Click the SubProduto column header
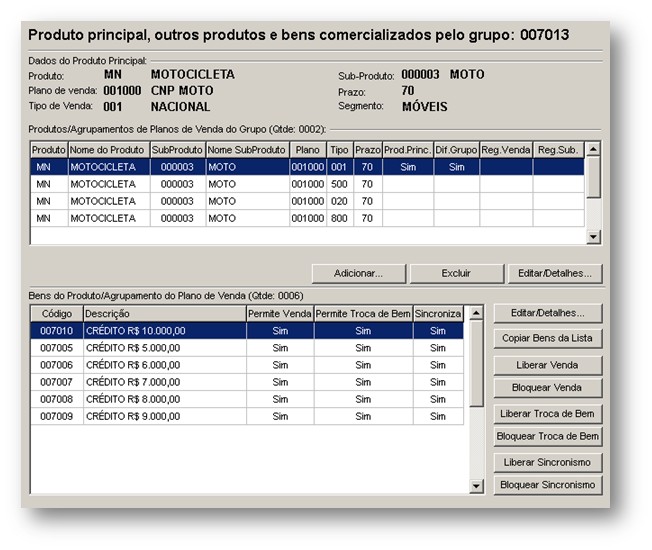The width and height of the screenshot is (652, 550). (178, 150)
